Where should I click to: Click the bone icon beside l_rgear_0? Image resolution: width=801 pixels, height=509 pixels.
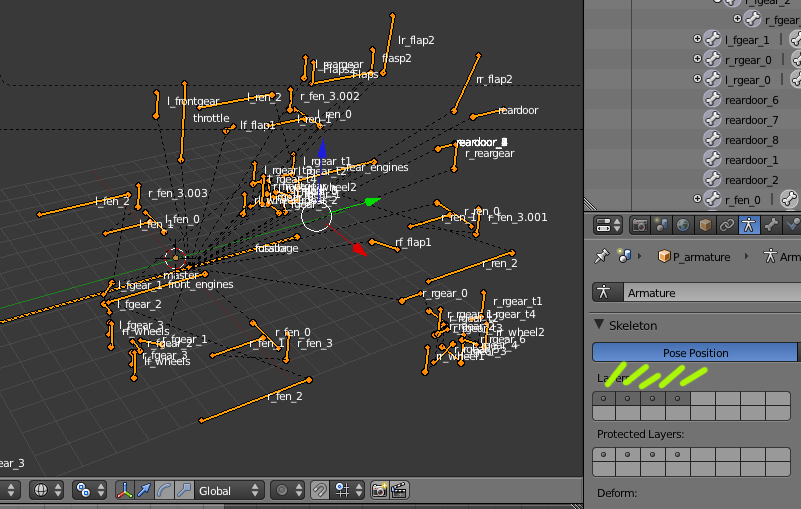(712, 79)
